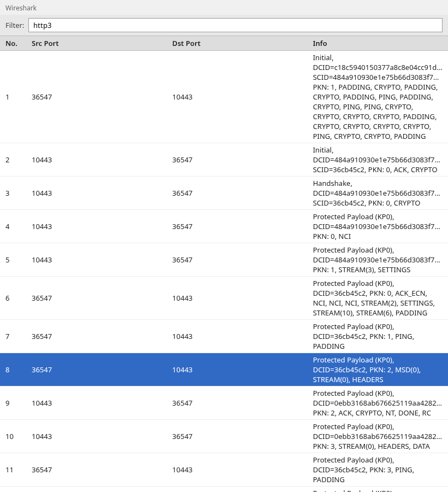Click destination port 36547 in packet 10
Image resolution: width=448 pixels, height=492 pixels.
(x=182, y=436)
